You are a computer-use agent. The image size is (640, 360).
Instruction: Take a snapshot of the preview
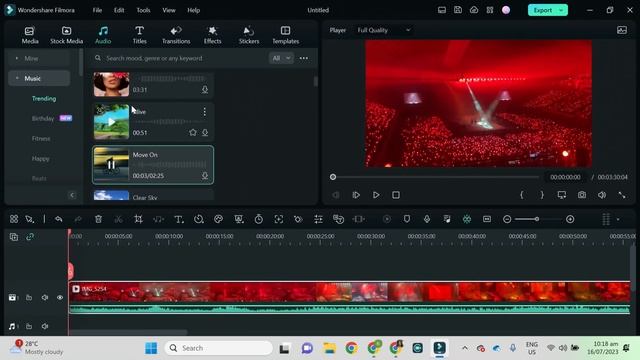click(x=582, y=195)
